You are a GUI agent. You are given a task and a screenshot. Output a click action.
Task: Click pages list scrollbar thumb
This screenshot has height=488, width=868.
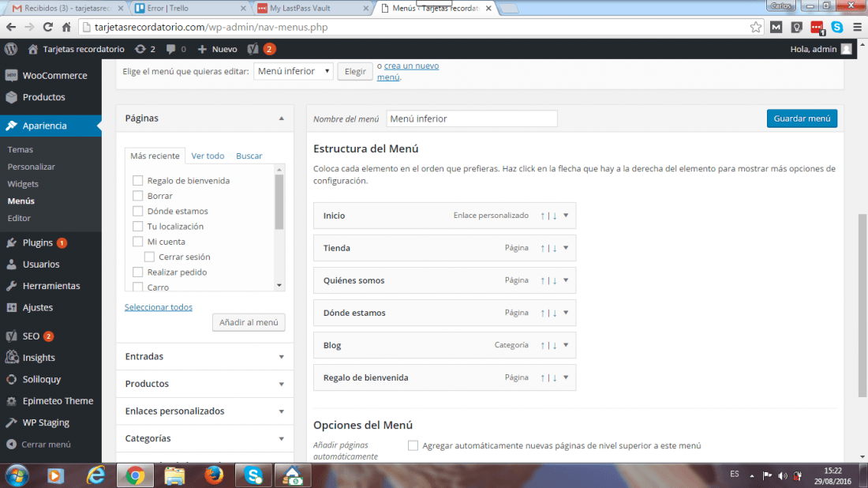(279, 201)
